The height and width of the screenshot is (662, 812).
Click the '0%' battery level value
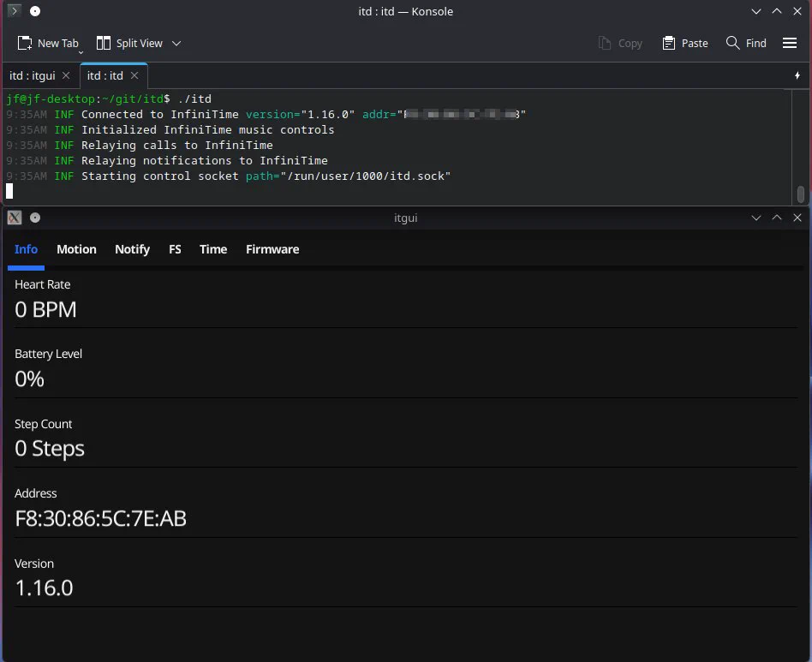(x=29, y=379)
